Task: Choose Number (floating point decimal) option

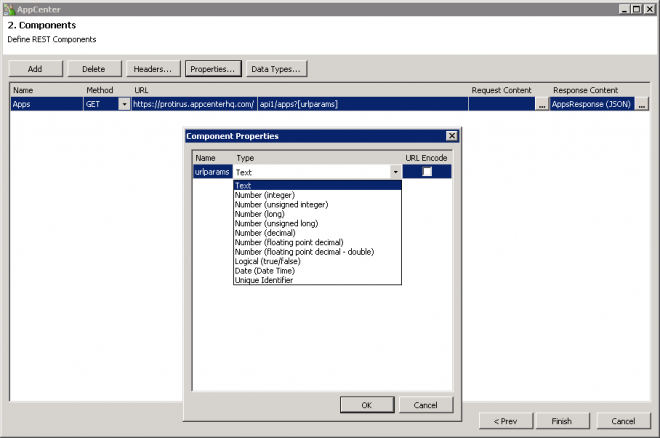Action: click(317, 242)
